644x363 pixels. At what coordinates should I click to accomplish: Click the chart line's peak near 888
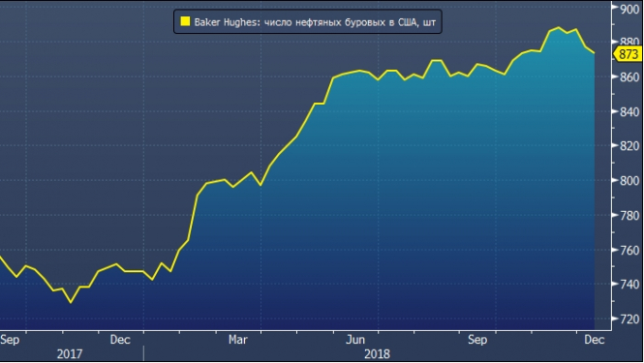tap(558, 27)
